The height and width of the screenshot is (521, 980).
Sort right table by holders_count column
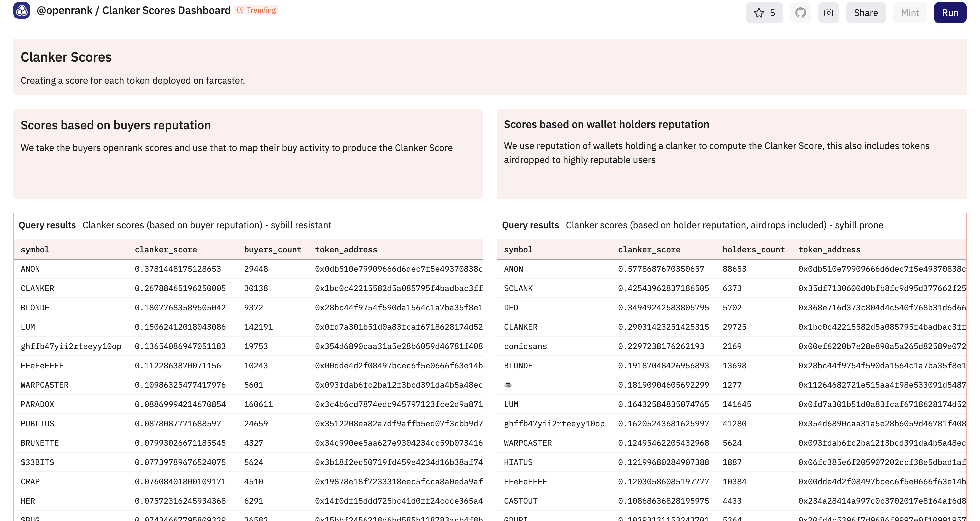point(753,250)
